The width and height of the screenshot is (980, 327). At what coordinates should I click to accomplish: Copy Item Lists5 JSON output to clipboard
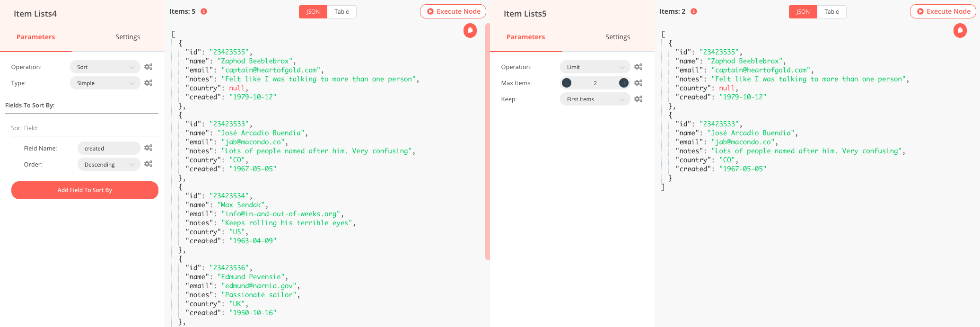click(960, 31)
